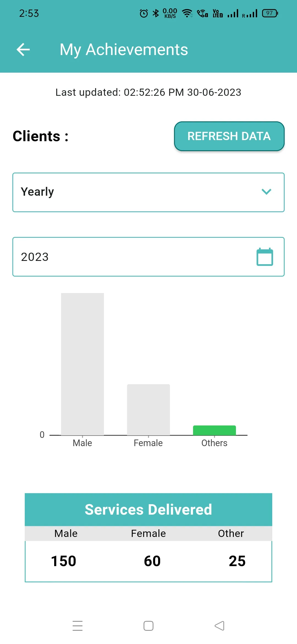297x644 pixels.
Task: Tap the Female count 60
Action: pyautogui.click(x=152, y=561)
